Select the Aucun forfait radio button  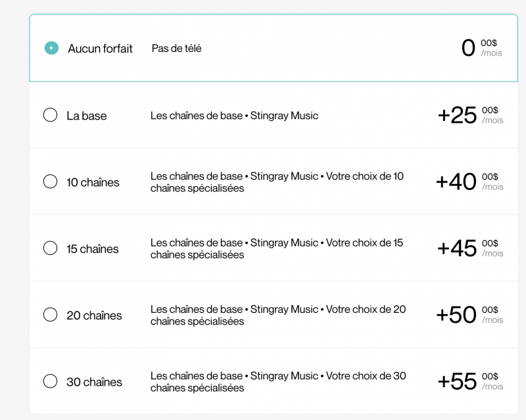(x=51, y=48)
